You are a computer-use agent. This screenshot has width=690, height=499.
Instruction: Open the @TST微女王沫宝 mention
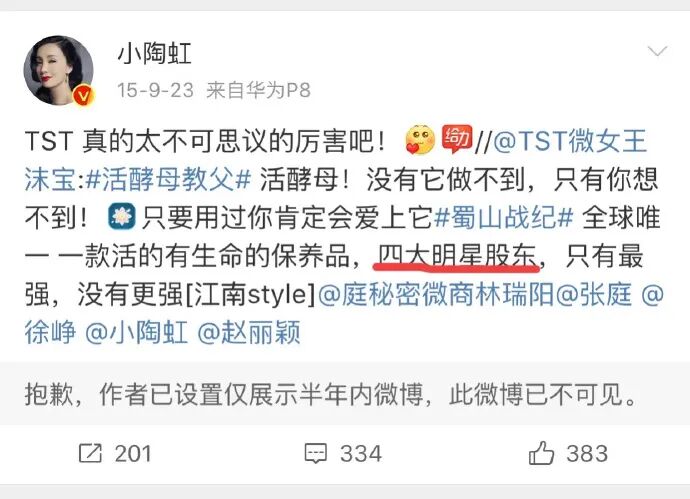(336, 160)
